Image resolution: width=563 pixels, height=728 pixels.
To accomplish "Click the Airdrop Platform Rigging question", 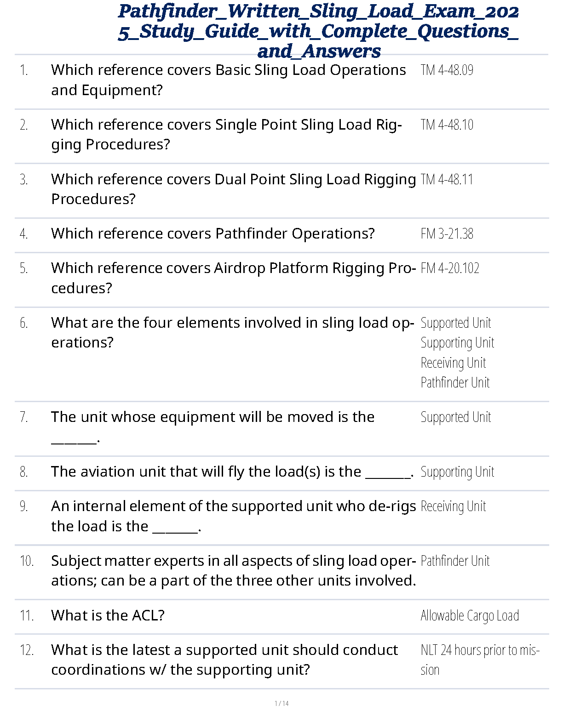I will 233,278.
